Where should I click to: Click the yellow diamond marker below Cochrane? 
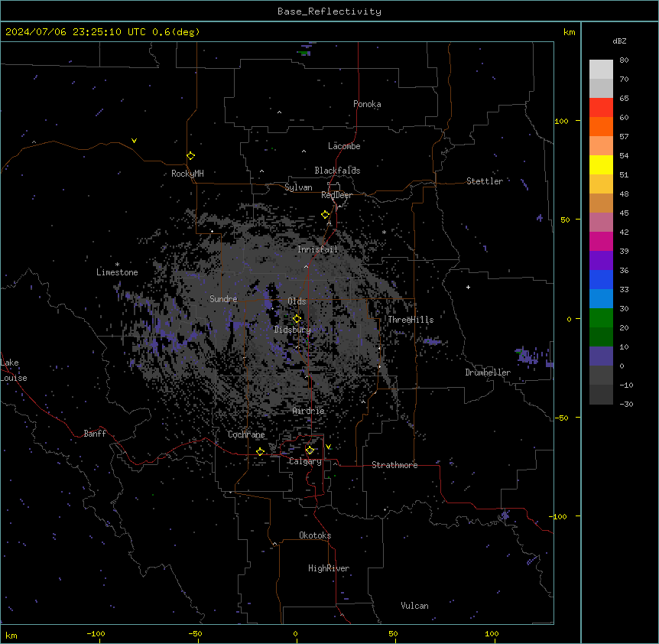pos(260,451)
